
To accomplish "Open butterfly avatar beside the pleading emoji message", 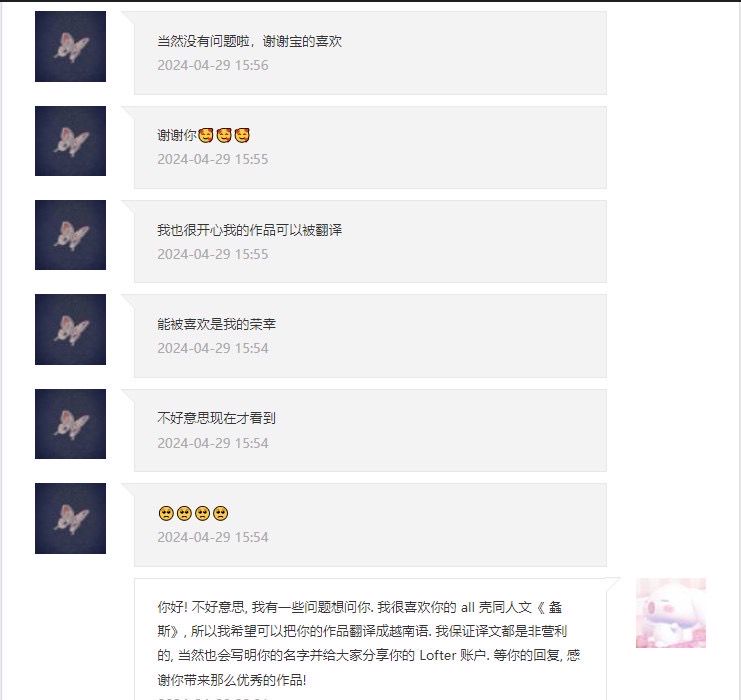I will (x=70, y=519).
